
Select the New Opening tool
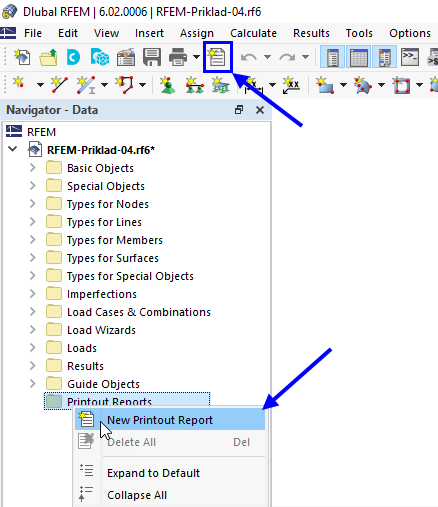pos(401,85)
